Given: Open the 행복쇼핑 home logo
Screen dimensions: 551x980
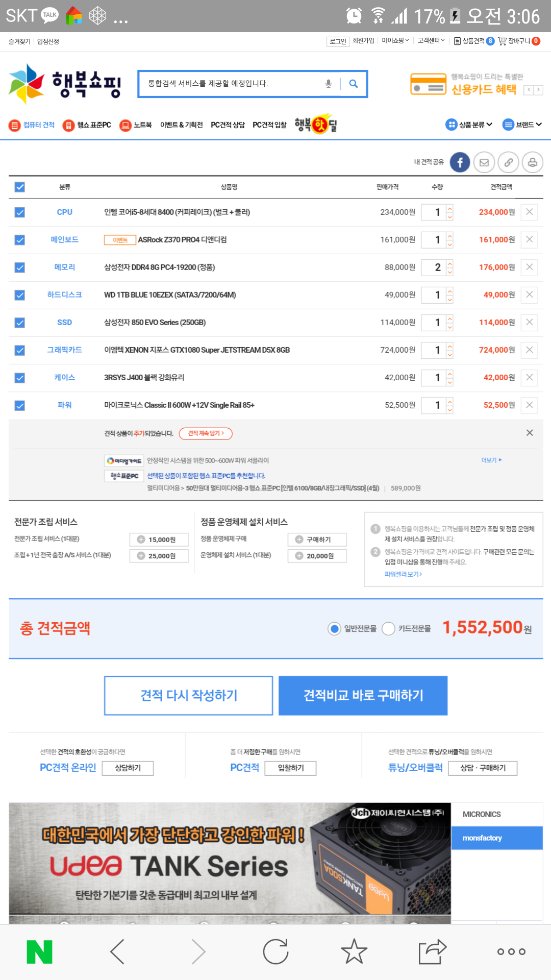Looking at the screenshot, I should pyautogui.click(x=65, y=84).
